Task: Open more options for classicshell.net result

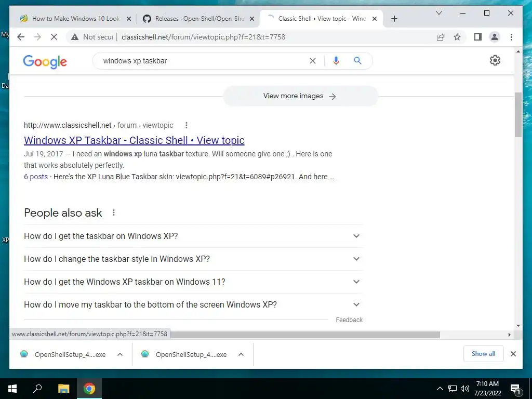Action: (187, 125)
